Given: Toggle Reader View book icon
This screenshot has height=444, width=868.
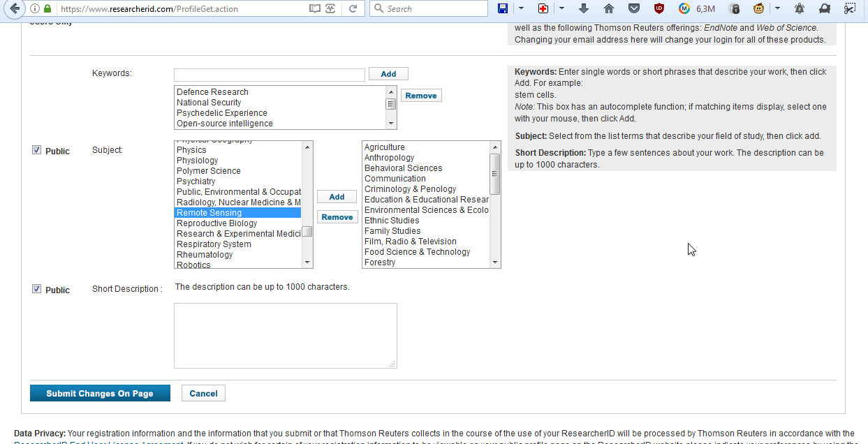Looking at the screenshot, I should coord(315,9).
